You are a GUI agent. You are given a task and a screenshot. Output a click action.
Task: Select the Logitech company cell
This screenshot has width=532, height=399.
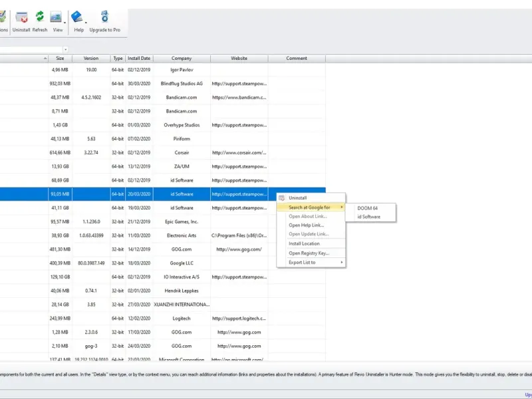coord(182,319)
